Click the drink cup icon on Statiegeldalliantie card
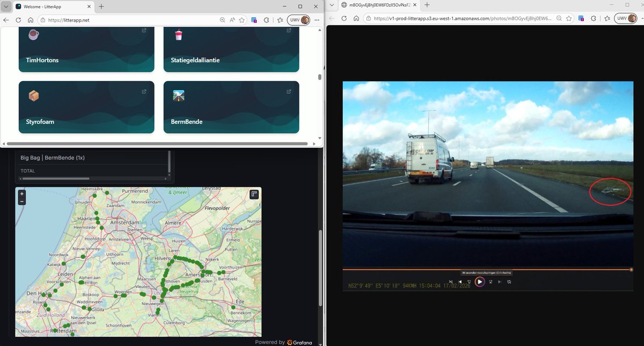The width and height of the screenshot is (644, 346). (179, 35)
